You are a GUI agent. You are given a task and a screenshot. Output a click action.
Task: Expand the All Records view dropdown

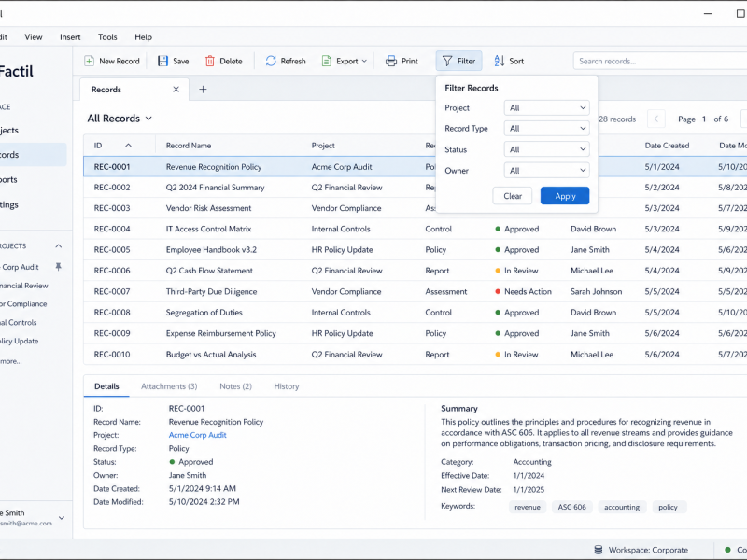148,119
